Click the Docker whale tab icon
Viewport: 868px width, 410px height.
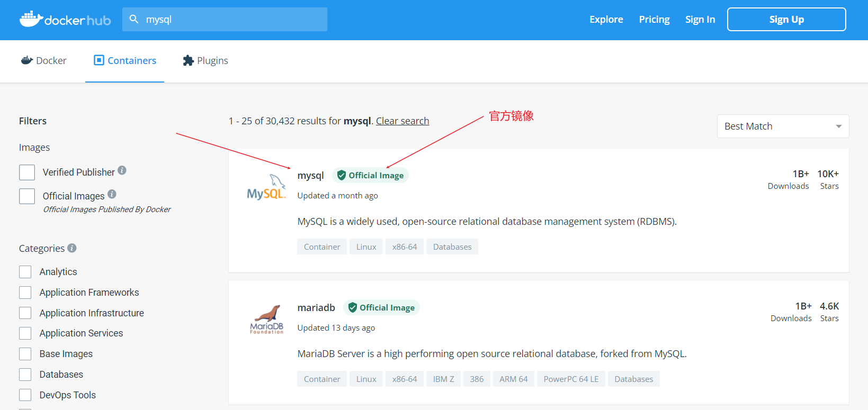[27, 60]
